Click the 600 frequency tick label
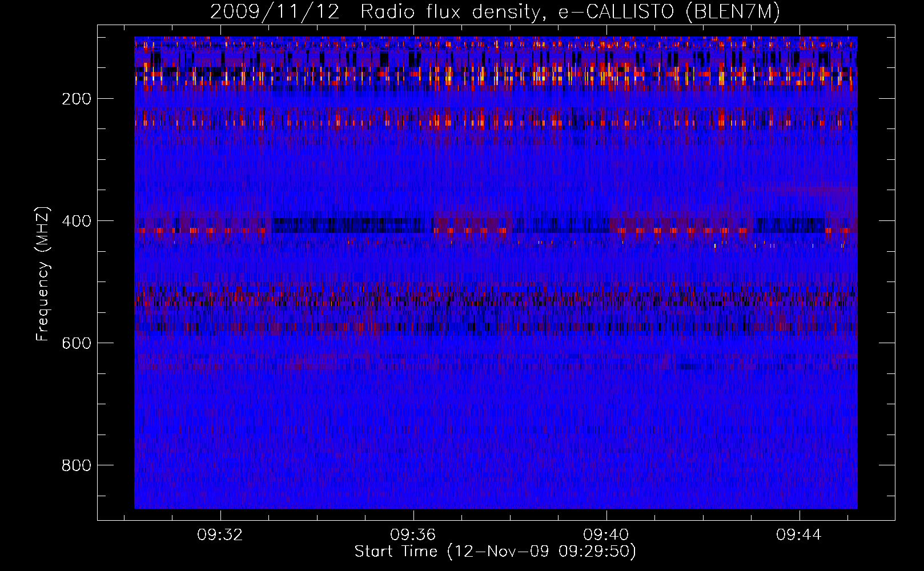924x571 pixels. pyautogui.click(x=77, y=343)
